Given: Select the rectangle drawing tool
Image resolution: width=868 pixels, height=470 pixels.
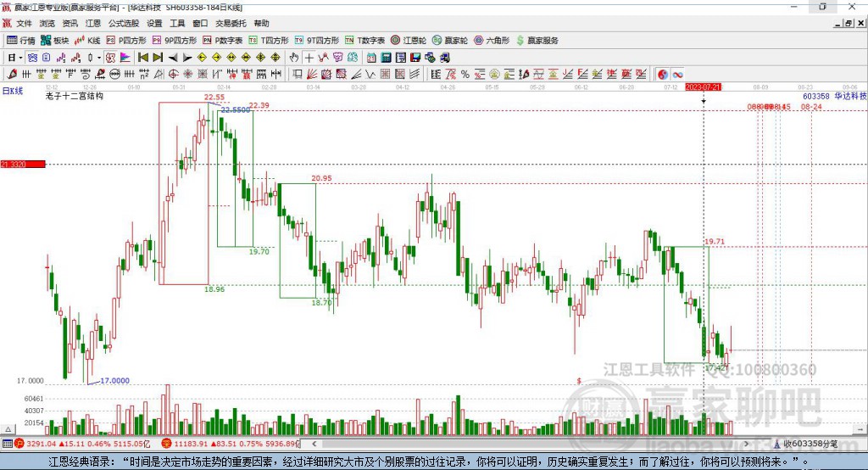Looking at the screenshot, I should point(298,75).
